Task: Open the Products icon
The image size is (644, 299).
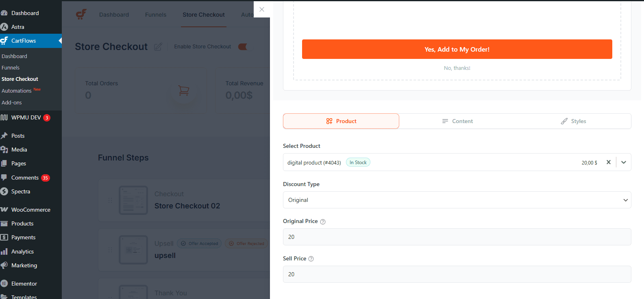Action: [x=4, y=223]
